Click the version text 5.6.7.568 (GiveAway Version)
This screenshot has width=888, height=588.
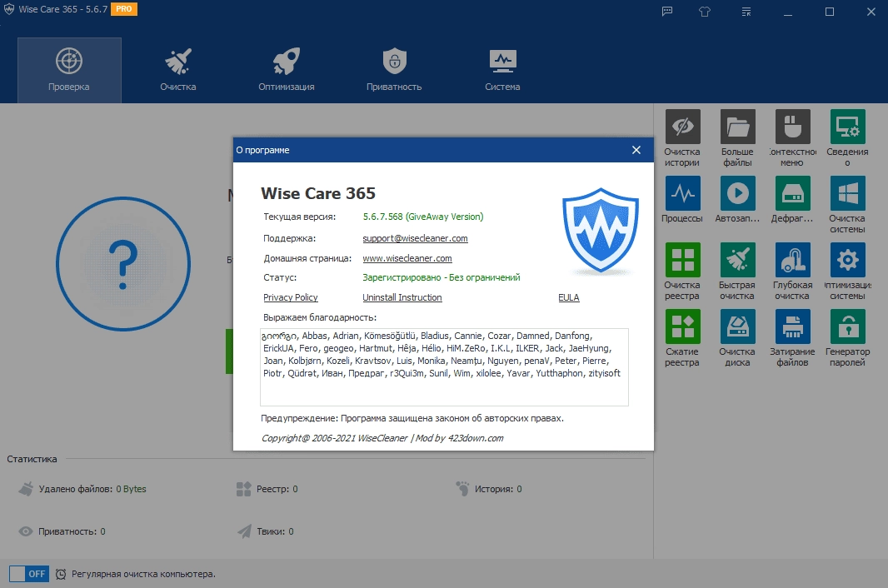(x=423, y=217)
